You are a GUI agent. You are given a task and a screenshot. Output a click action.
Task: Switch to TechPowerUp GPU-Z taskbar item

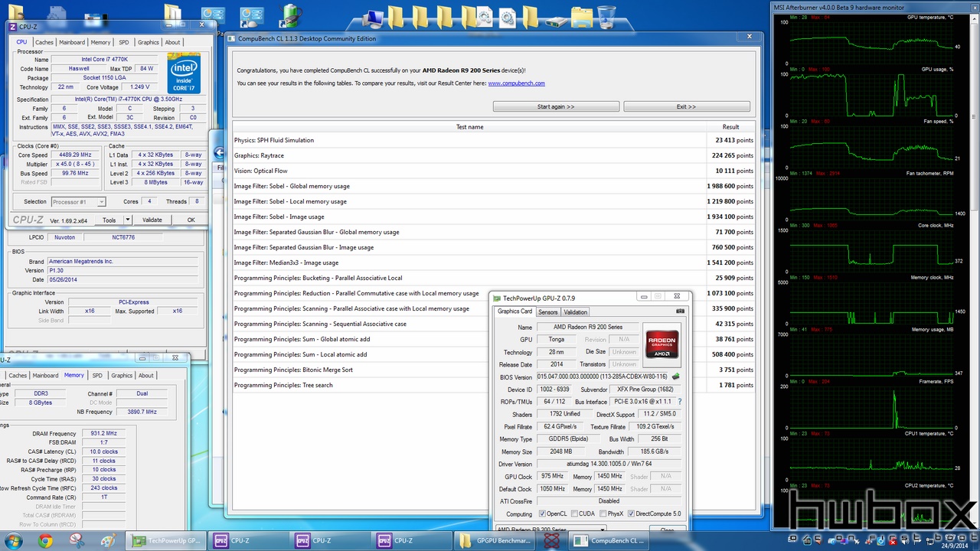tap(167, 541)
